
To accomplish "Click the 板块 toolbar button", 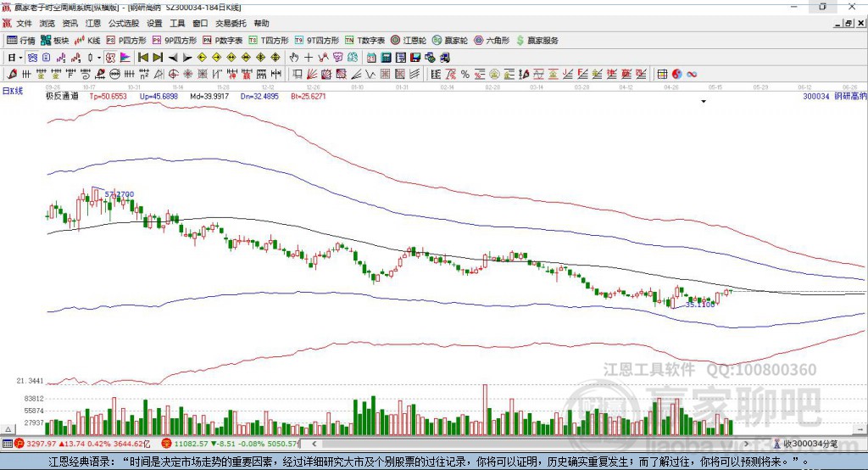I will click(x=55, y=41).
